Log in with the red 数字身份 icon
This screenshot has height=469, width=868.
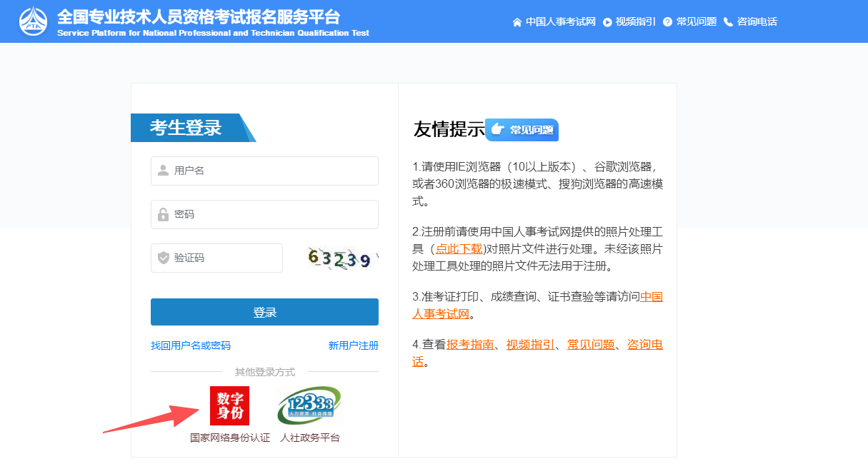(229, 405)
